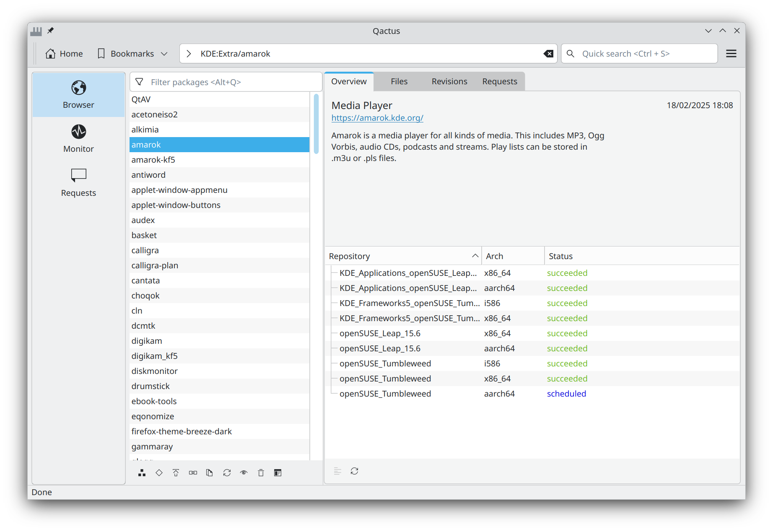Select openSUSE_Tumbleweed i586 row

(x=532, y=363)
